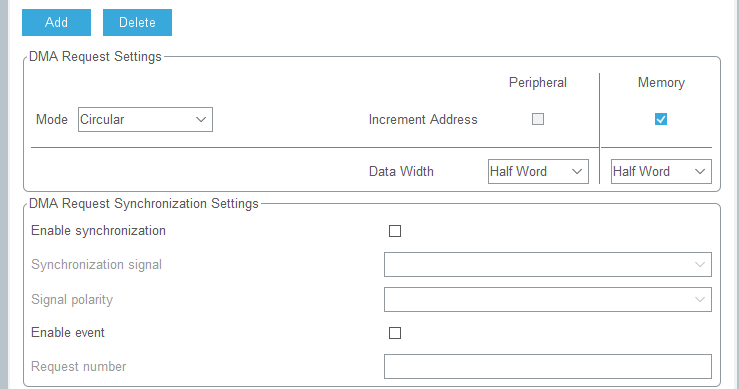Click the Add button
739x389 pixels.
click(56, 22)
